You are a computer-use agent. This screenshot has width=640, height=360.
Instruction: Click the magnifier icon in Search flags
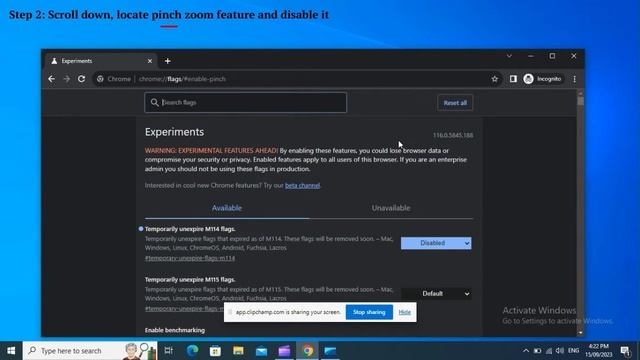tap(154, 102)
